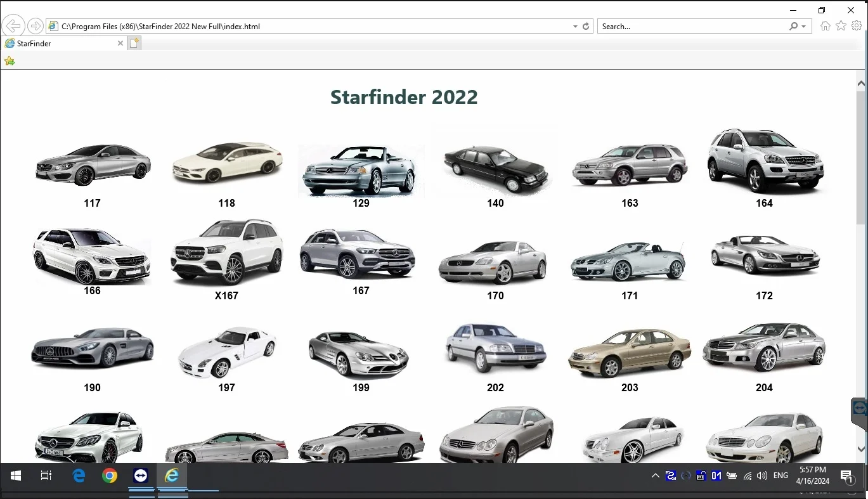Open the 163 SUV image
Screen dimensions: 868x499
coord(630,164)
